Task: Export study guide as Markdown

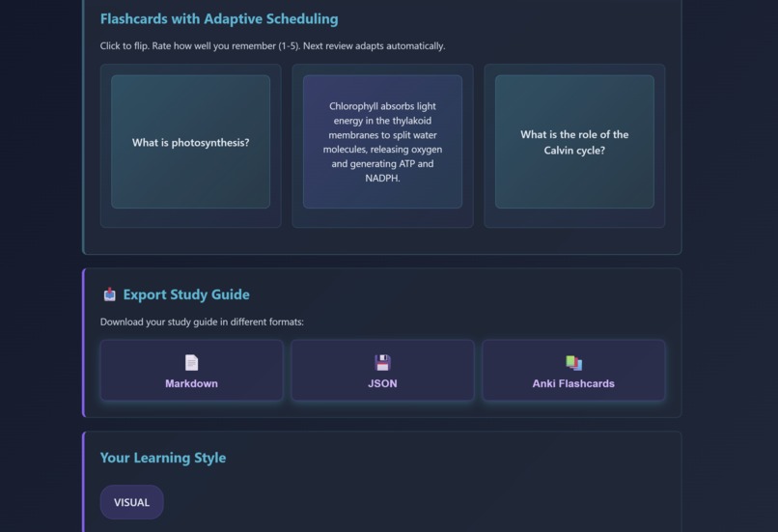Action: (x=191, y=370)
